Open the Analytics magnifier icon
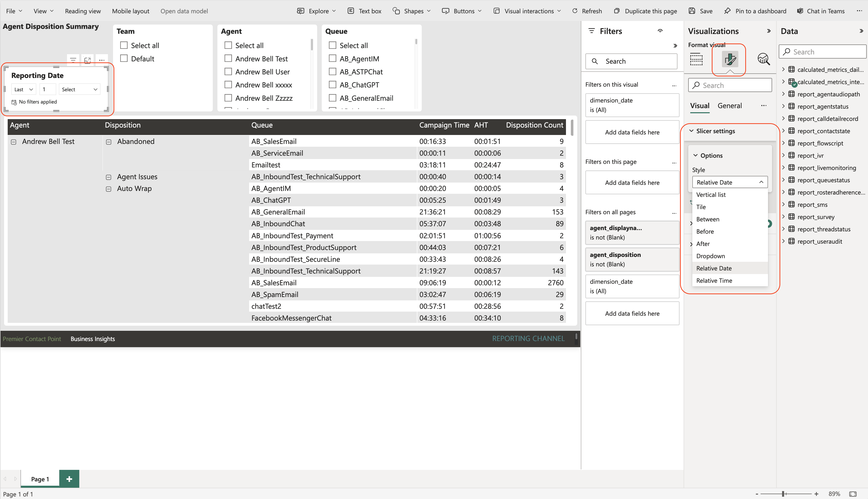This screenshot has height=499, width=868. click(x=763, y=59)
